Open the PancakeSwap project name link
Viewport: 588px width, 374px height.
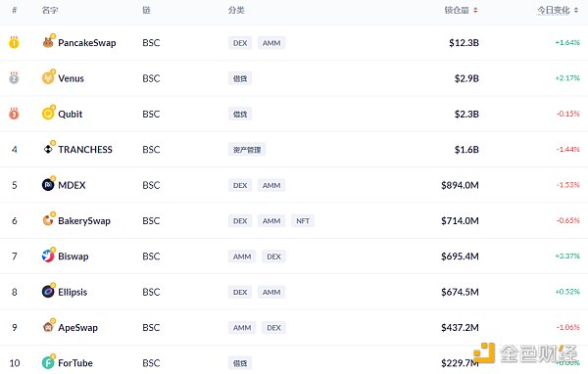[87, 43]
